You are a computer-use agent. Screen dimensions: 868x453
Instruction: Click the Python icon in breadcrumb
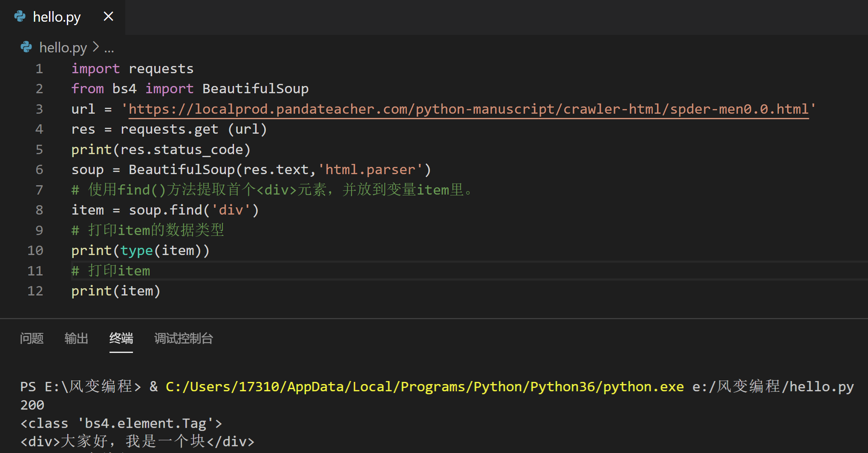coord(26,47)
